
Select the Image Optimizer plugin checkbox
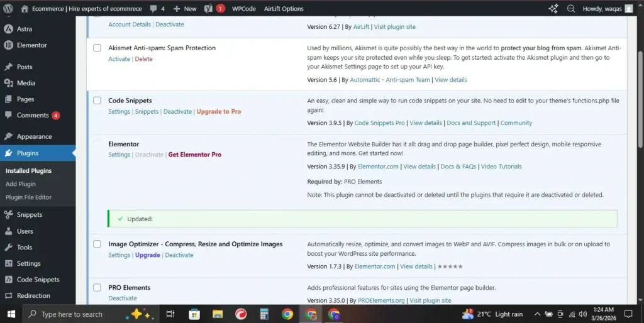(97, 244)
